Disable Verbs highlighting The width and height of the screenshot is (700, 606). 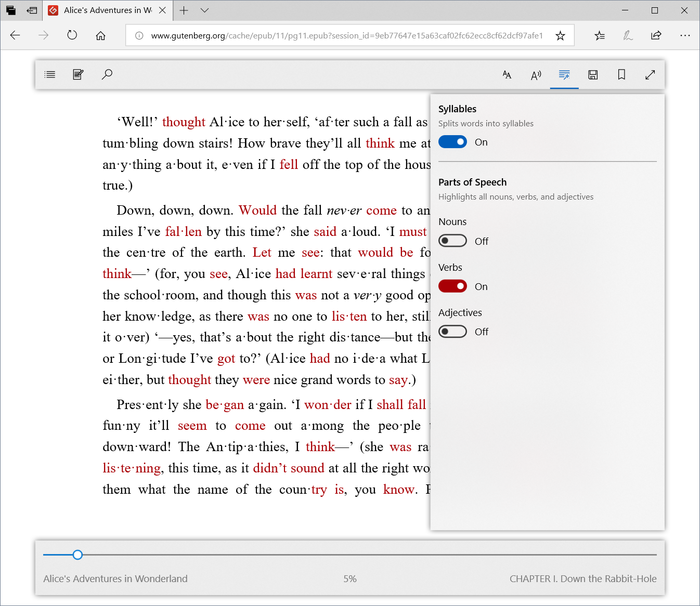tap(452, 286)
